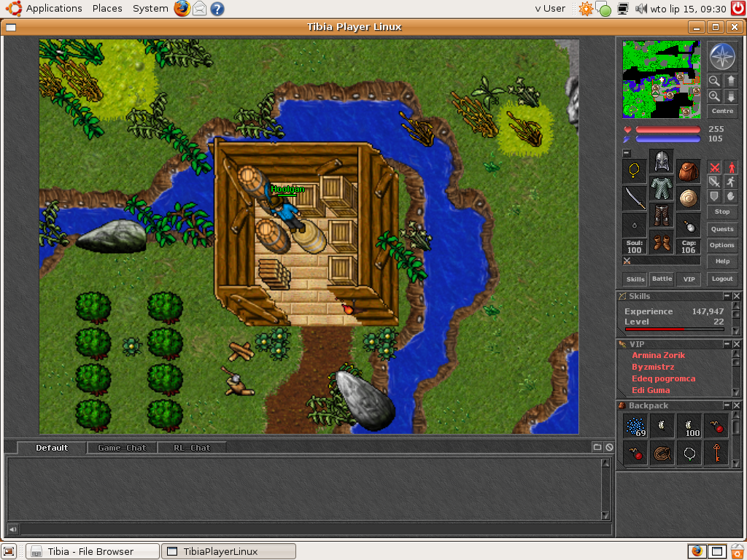Switch to the Default chat tab

pyautogui.click(x=52, y=448)
